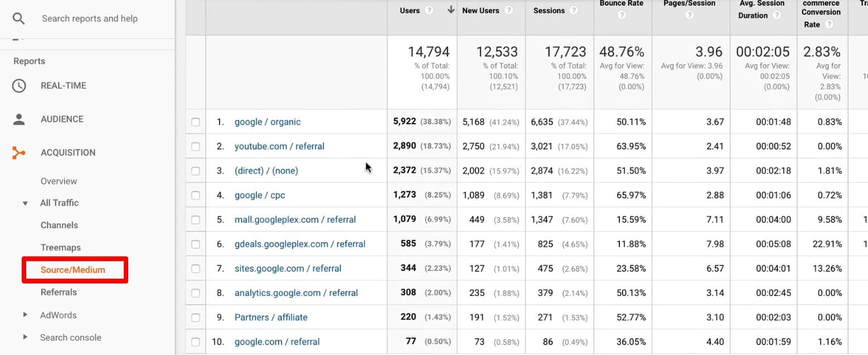Check the box for google / organic row

[196, 121]
